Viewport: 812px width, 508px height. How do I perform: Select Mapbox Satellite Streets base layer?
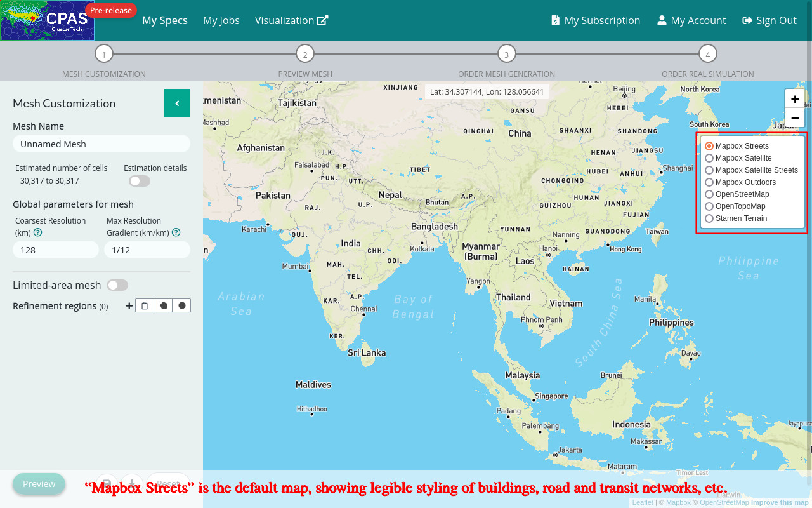pyautogui.click(x=709, y=170)
